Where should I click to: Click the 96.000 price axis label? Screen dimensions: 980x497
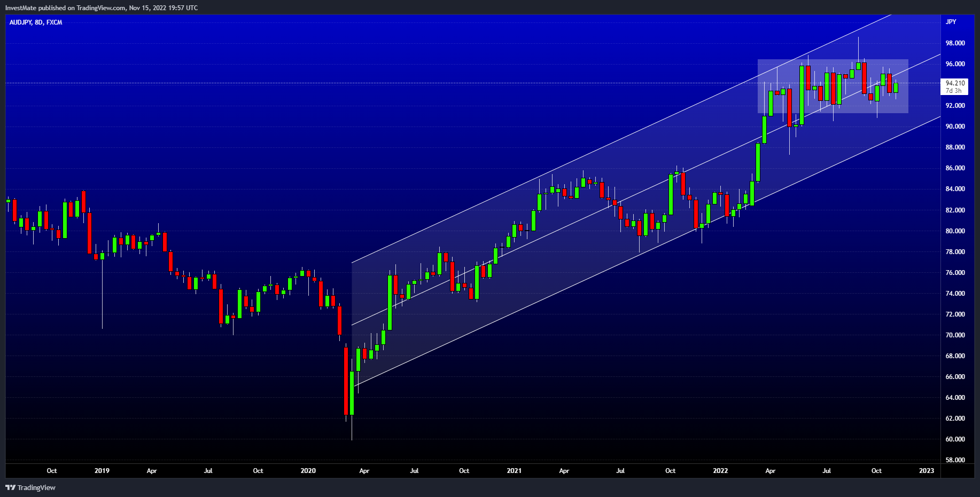click(x=955, y=64)
